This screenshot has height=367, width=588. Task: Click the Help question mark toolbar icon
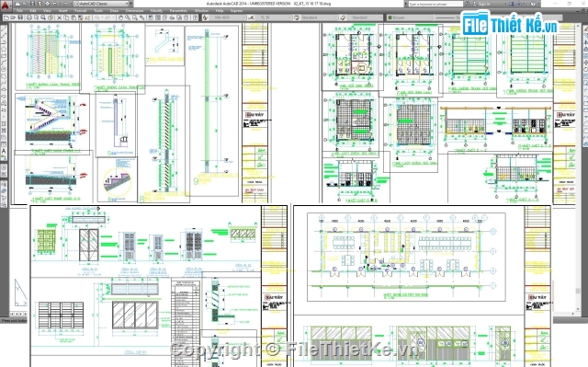click(x=196, y=17)
